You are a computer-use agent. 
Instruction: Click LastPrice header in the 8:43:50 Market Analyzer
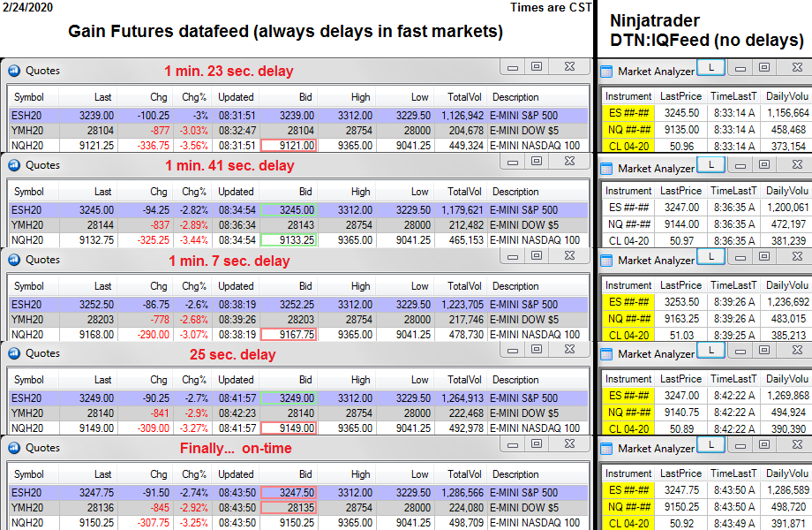click(x=680, y=473)
